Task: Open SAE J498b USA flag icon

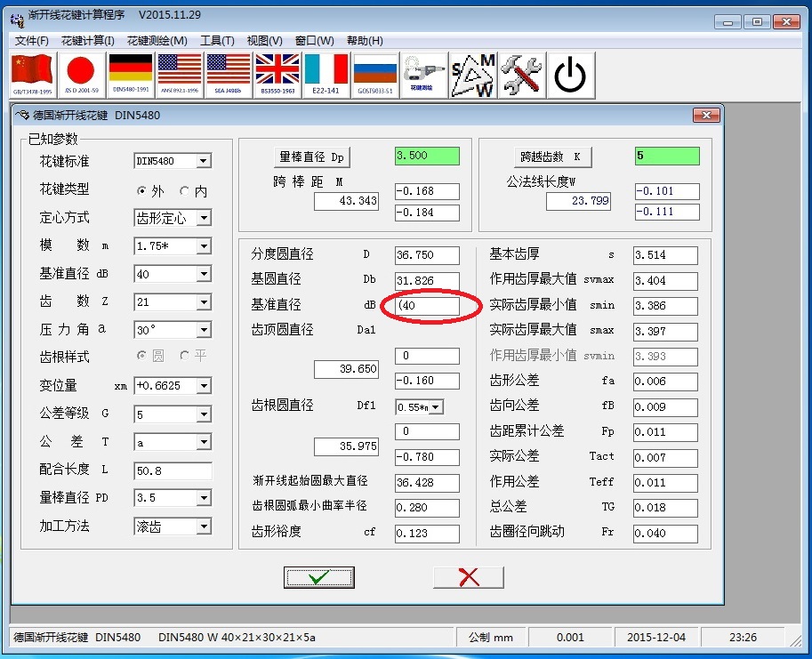Action: [x=228, y=75]
